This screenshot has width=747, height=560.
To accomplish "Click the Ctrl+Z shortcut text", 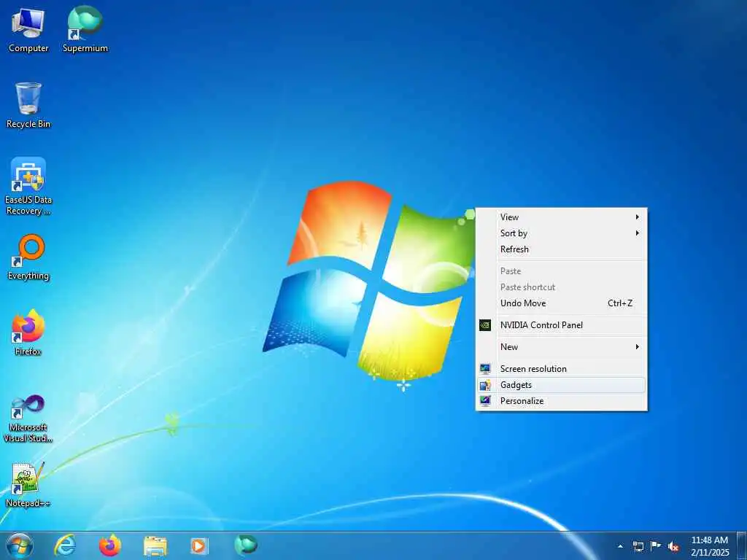I will coord(620,303).
